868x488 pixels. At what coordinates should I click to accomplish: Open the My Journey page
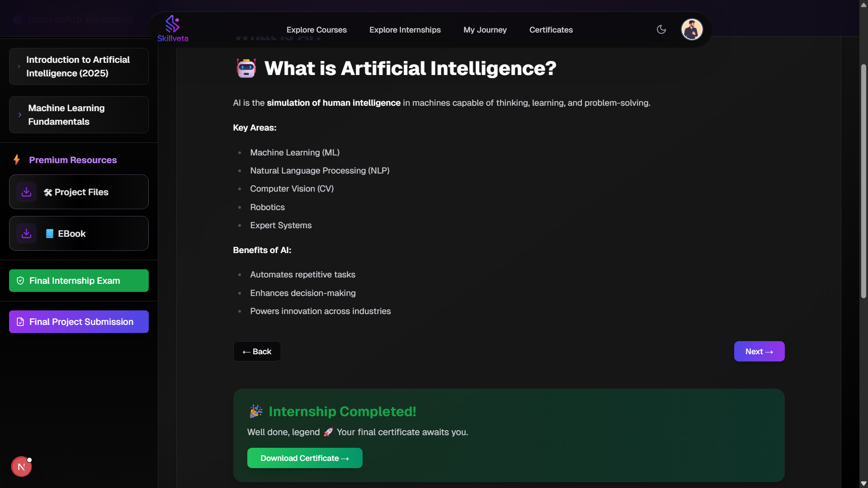(485, 30)
